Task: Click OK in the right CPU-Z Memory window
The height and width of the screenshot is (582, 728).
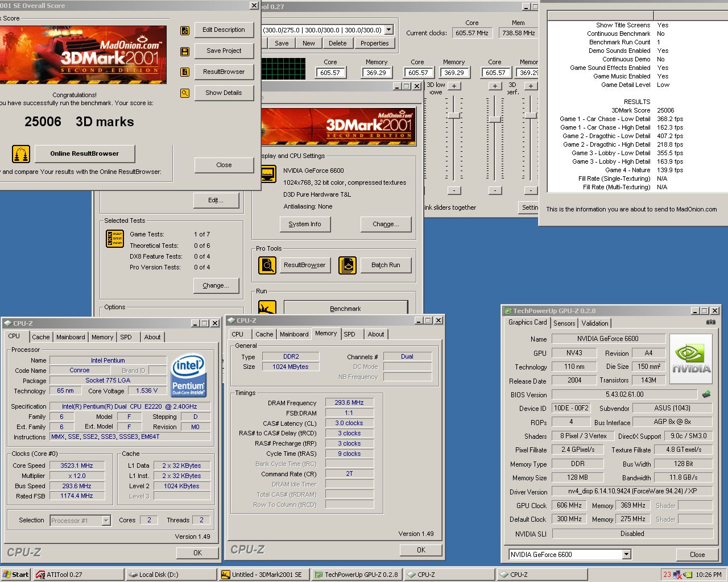Action: coord(421,550)
